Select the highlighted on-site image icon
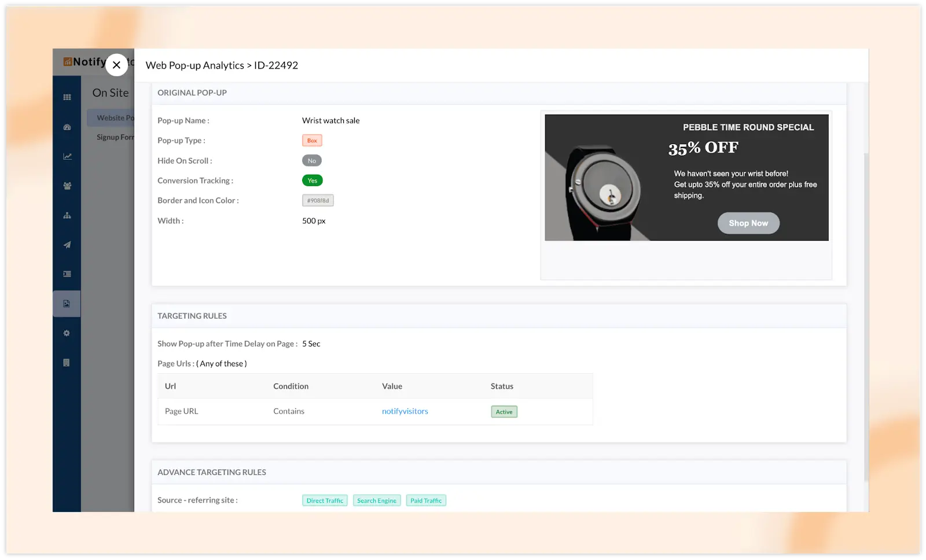 click(x=67, y=304)
